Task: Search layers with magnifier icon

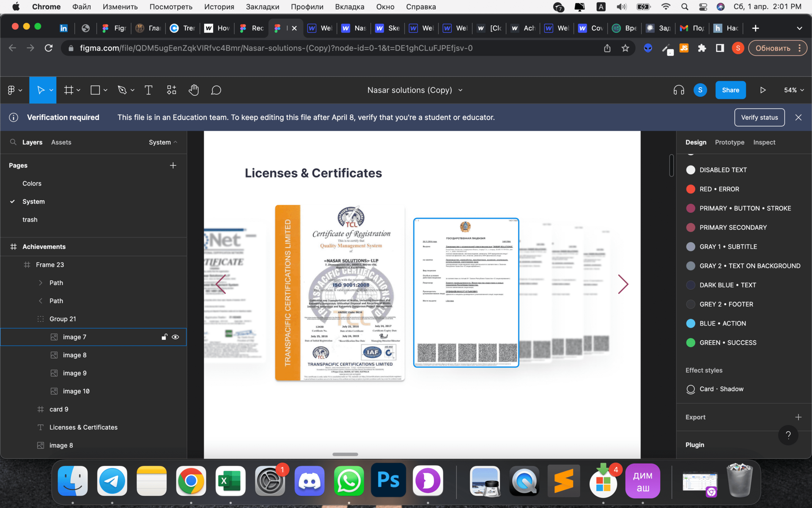Action: [13, 142]
